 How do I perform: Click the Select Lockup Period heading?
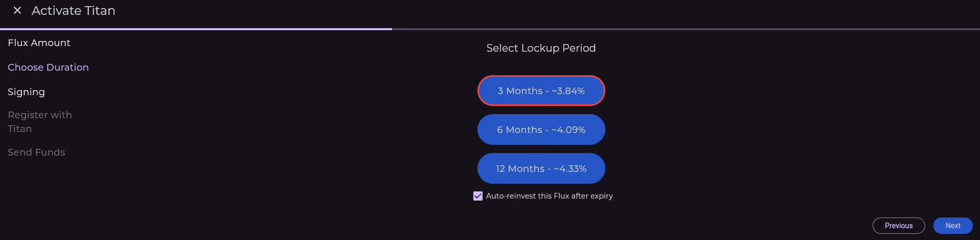(541, 48)
